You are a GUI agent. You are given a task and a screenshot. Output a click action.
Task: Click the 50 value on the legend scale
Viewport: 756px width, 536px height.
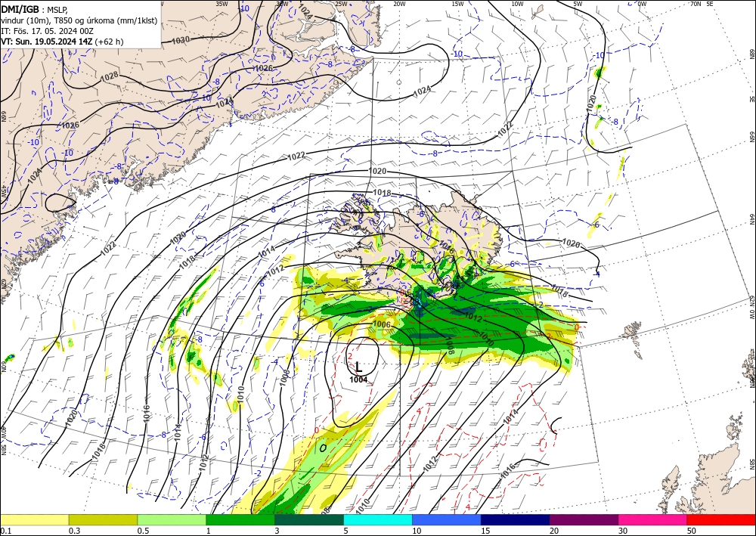(692, 531)
